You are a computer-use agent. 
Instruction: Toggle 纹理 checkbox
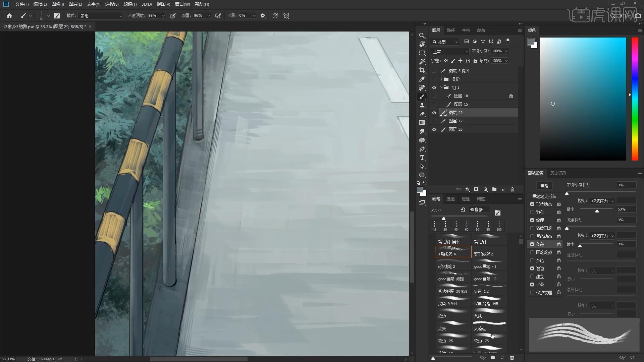(532, 220)
